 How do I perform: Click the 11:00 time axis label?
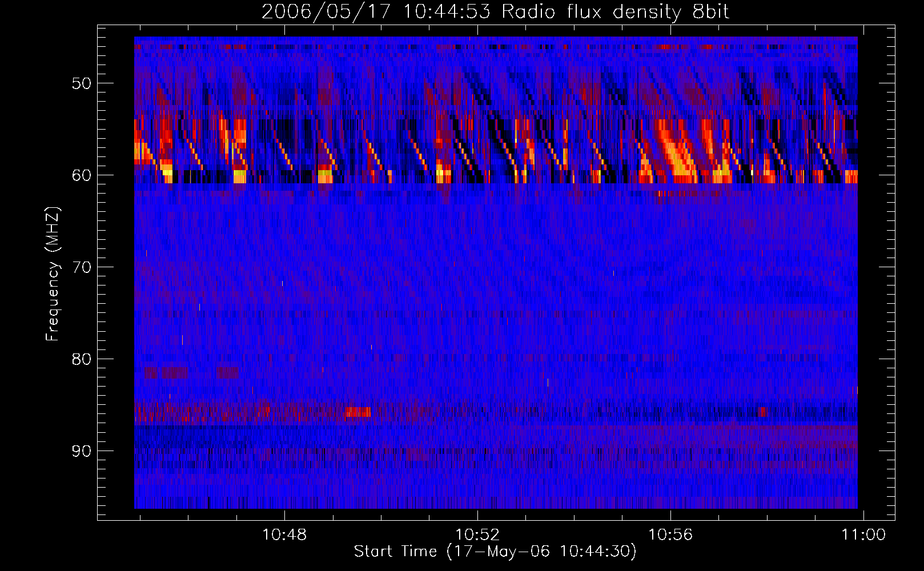863,535
